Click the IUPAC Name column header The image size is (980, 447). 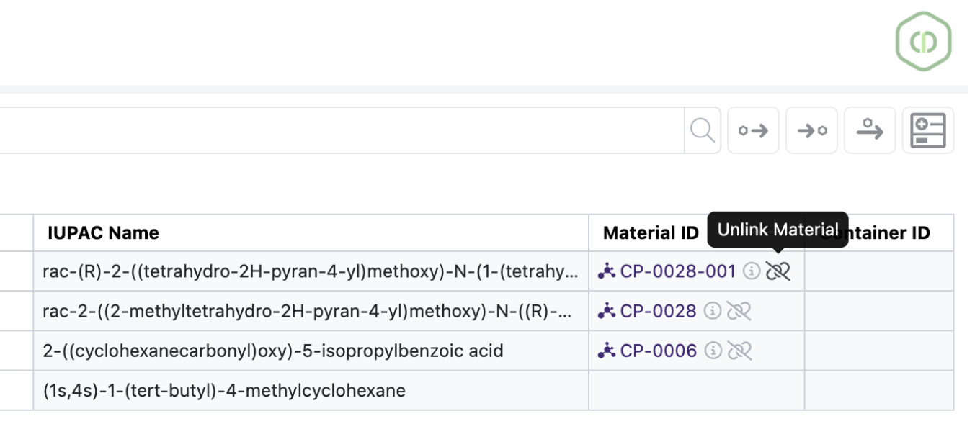103,232
